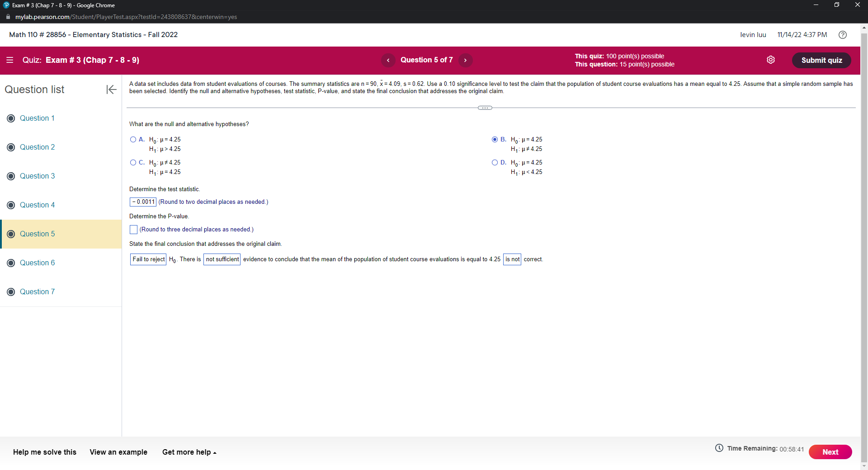Select Question 3 in the question list
This screenshot has width=868, height=470.
tap(38, 176)
